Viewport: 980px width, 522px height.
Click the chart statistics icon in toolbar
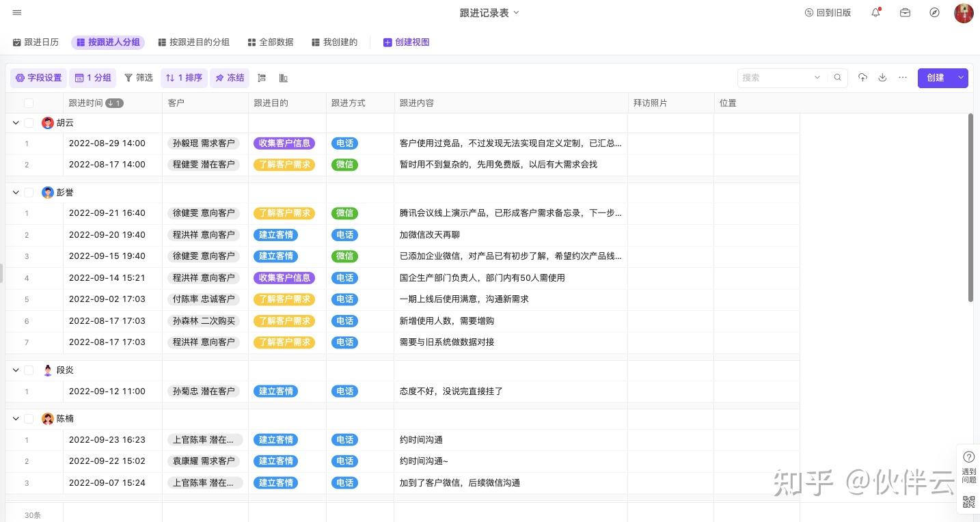pos(283,78)
